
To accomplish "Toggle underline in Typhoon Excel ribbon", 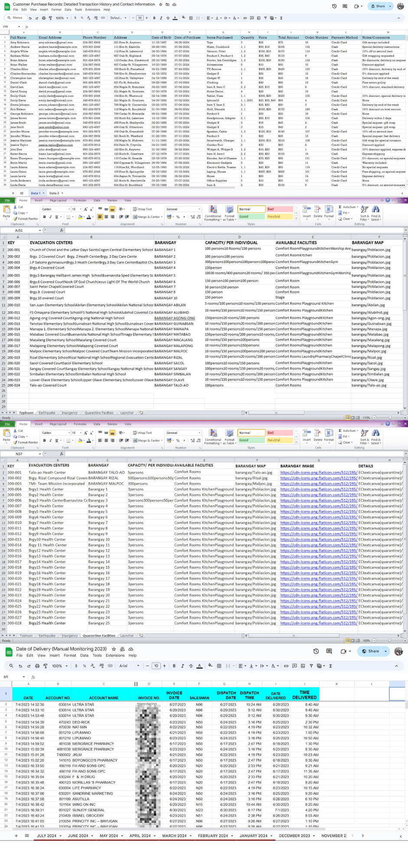I will pos(56,217).
